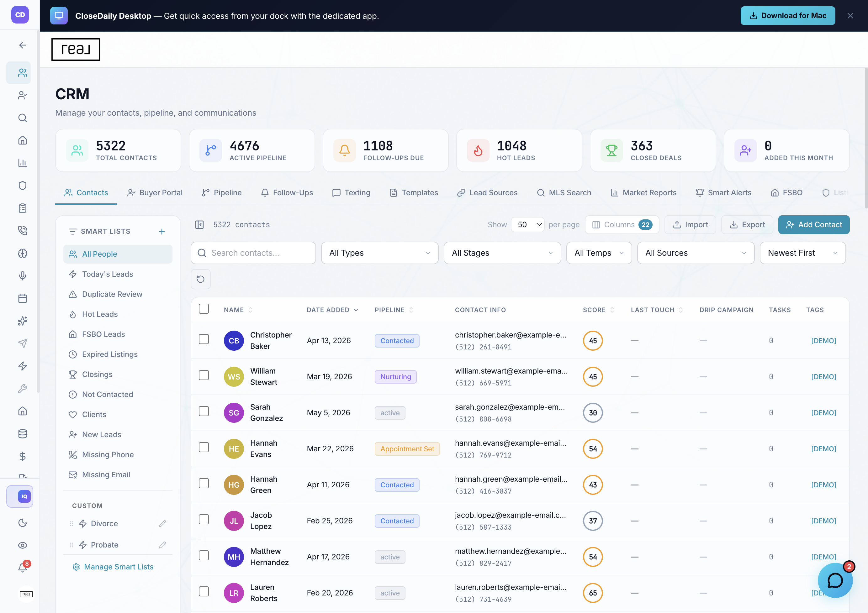
Task: Open the microphone icon in sidebar
Action: pos(22,276)
